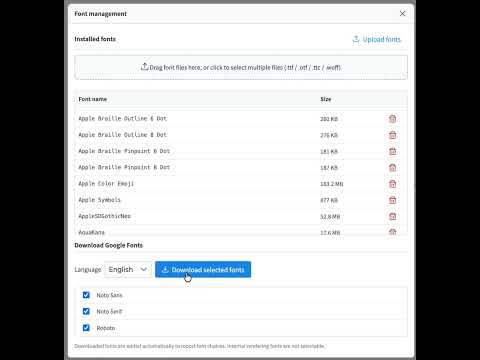Click the Upload fonts link
This screenshot has height=360, width=480.
(x=377, y=39)
